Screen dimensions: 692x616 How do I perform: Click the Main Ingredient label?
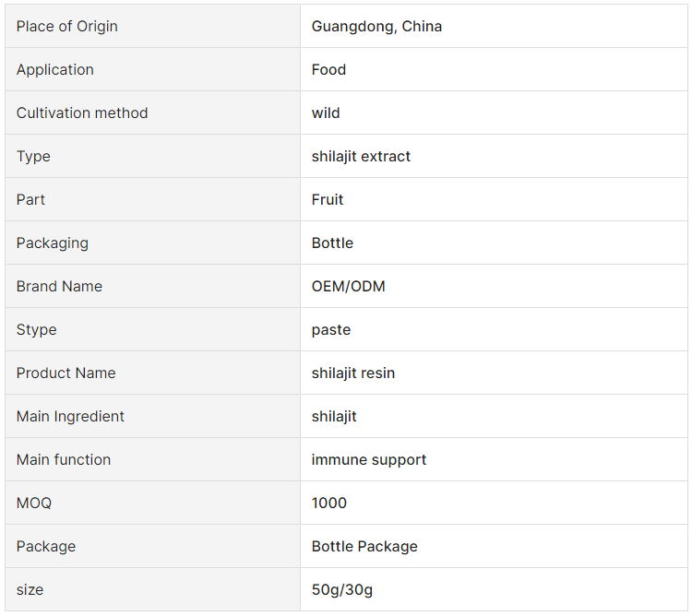tap(70, 416)
